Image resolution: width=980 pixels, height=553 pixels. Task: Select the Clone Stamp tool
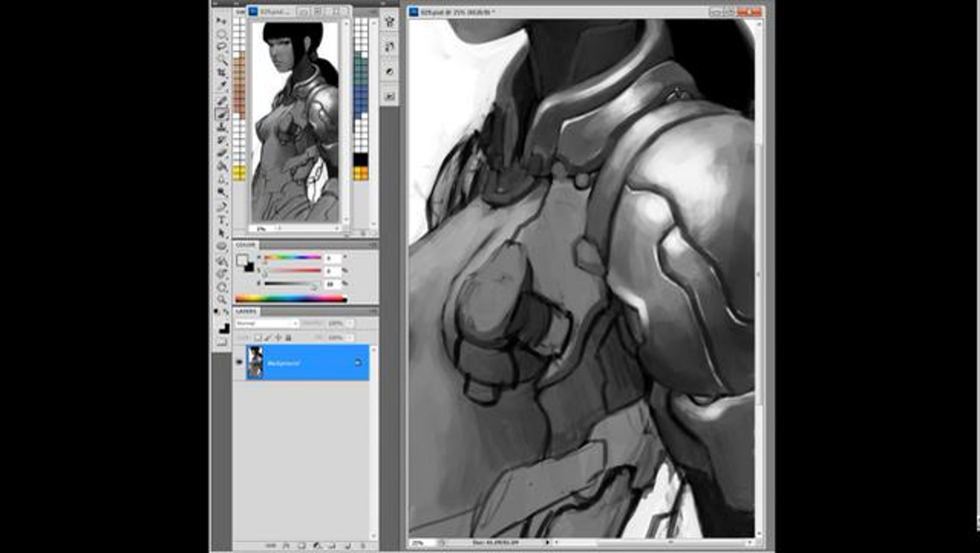coord(222,127)
